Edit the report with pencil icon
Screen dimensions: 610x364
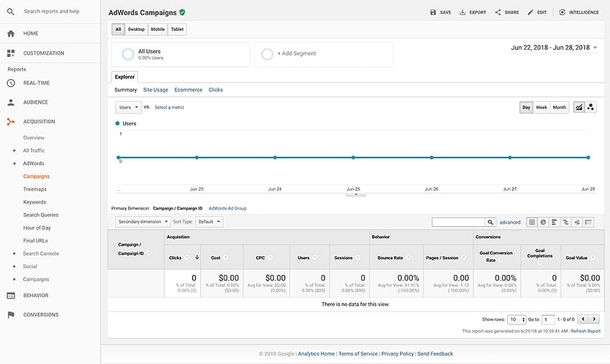(530, 12)
